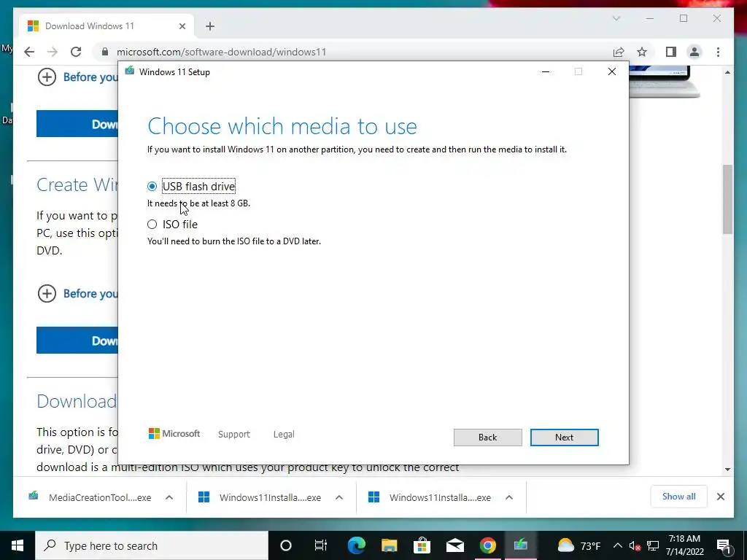Expand second Before you begin section
Viewport: 747px width, 560px height.
point(47,294)
